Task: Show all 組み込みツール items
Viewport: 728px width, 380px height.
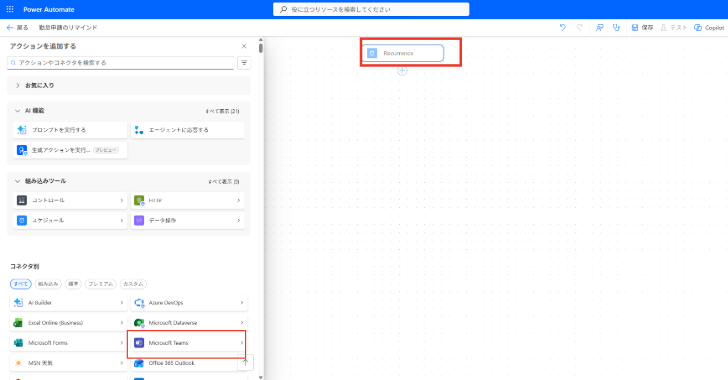Action: 223,182
